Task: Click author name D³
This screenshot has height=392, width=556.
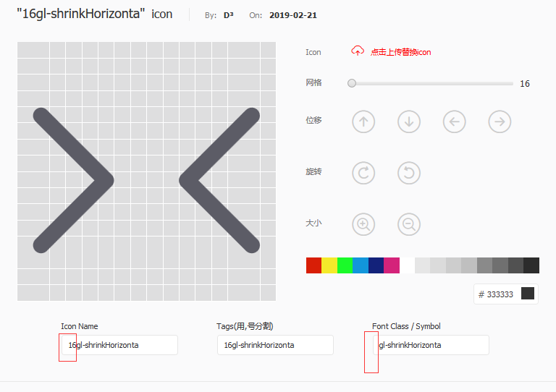Action: (229, 16)
